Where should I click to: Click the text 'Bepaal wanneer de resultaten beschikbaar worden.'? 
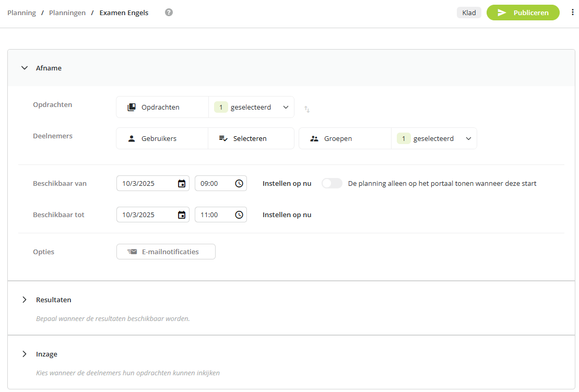113,318
